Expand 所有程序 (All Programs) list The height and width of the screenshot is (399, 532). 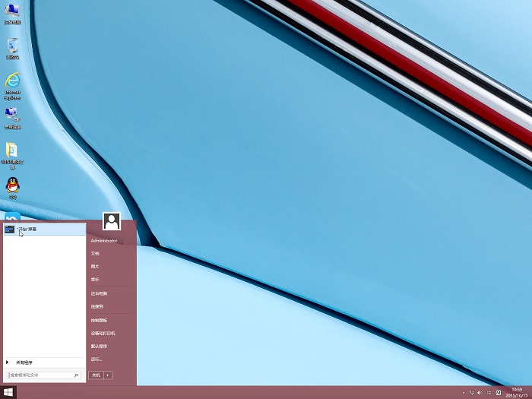(24, 363)
